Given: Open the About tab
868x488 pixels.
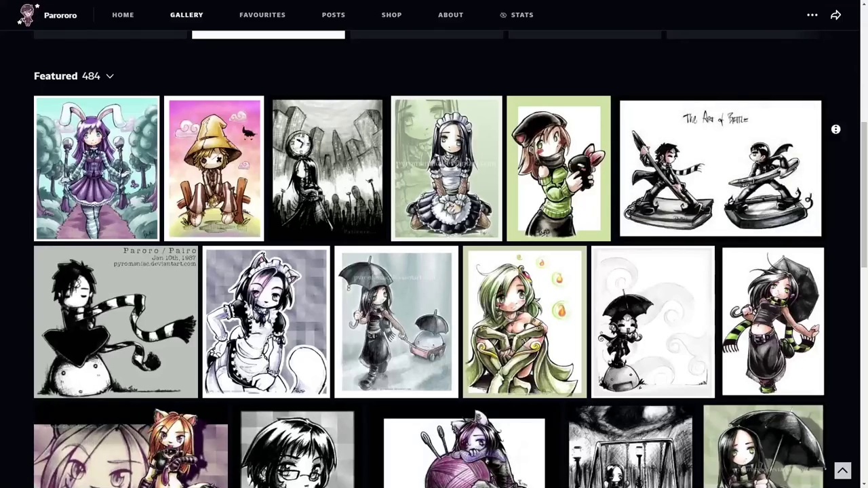Looking at the screenshot, I should (x=450, y=15).
